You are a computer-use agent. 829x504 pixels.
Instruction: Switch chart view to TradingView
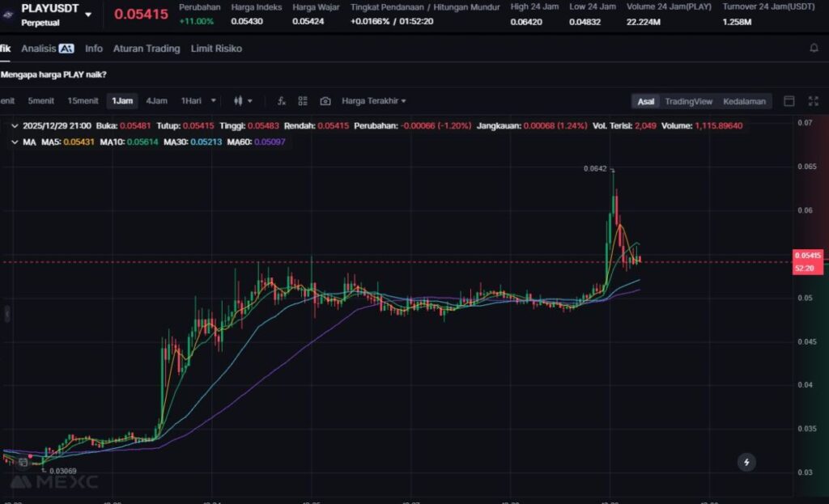(688, 101)
